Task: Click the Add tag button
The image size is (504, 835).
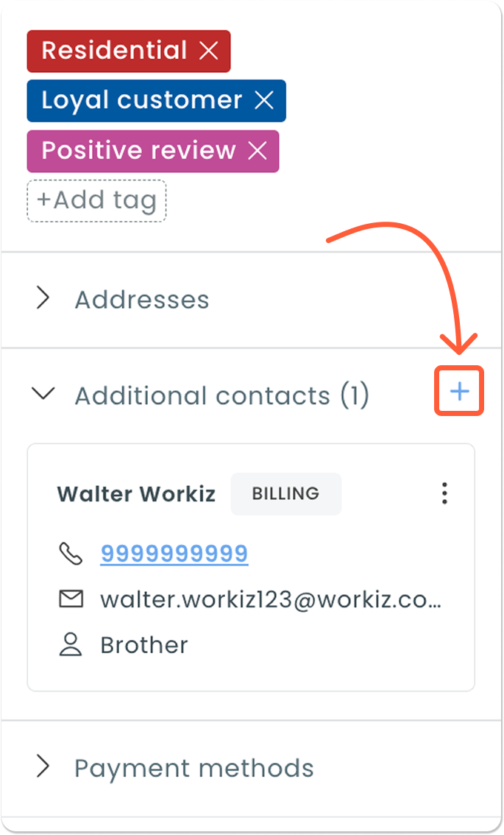Action: [x=96, y=200]
